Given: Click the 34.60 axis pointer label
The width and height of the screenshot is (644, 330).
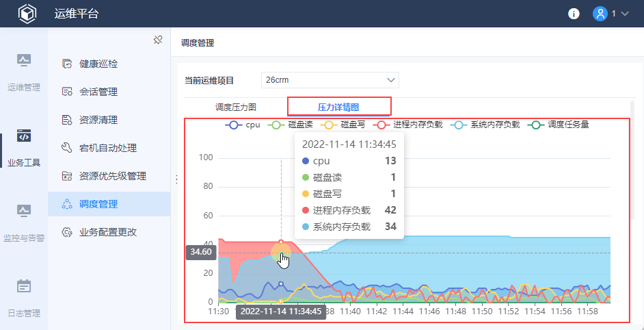Looking at the screenshot, I should (201, 253).
